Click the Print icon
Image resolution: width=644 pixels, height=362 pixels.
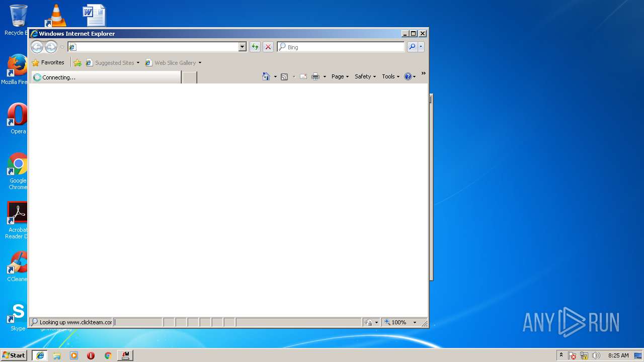coord(315,76)
